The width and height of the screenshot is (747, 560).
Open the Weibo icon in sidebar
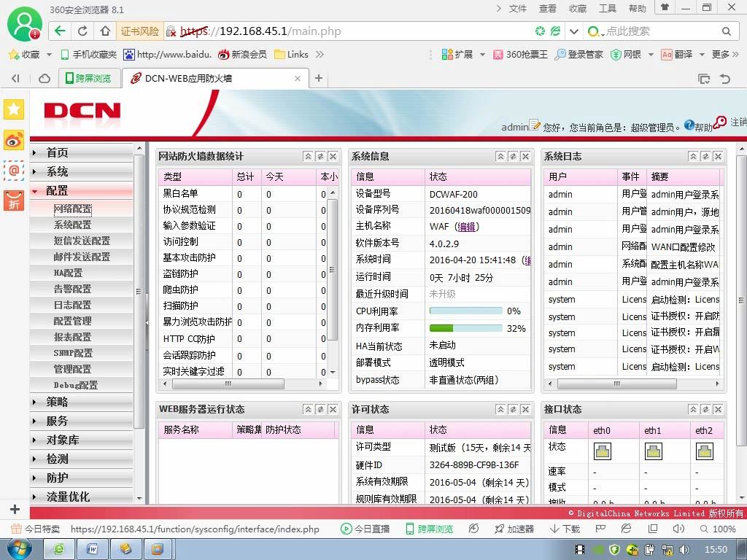tap(14, 140)
